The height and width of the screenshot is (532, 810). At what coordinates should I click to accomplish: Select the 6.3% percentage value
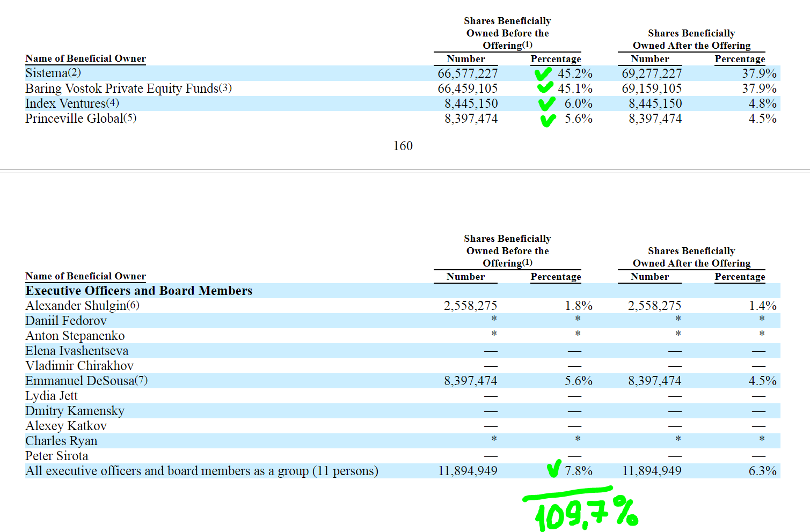click(762, 471)
